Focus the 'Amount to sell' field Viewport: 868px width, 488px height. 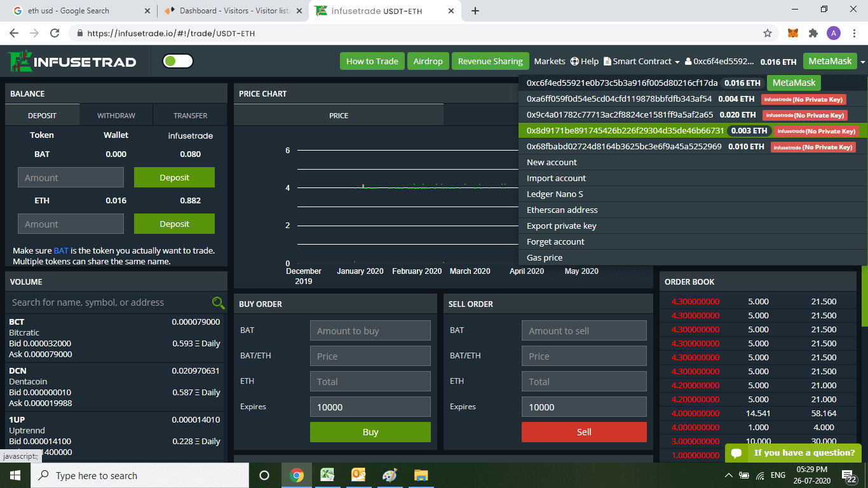584,330
